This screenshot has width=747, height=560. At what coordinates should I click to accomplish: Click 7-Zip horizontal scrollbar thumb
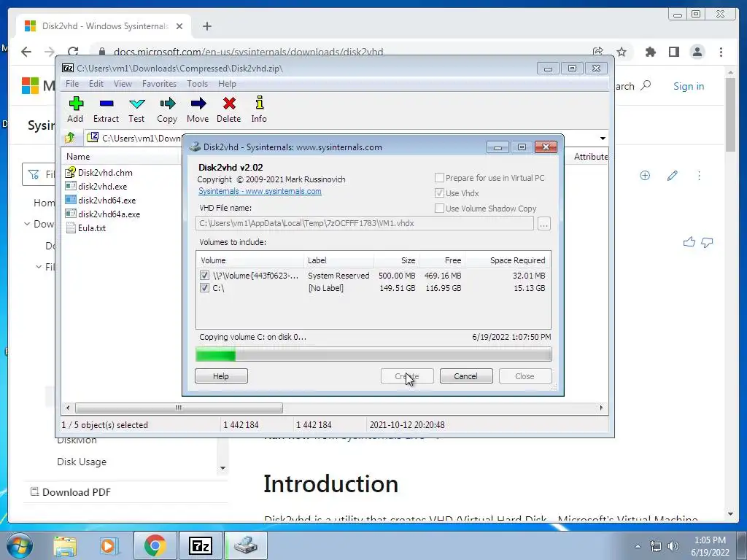coord(179,408)
